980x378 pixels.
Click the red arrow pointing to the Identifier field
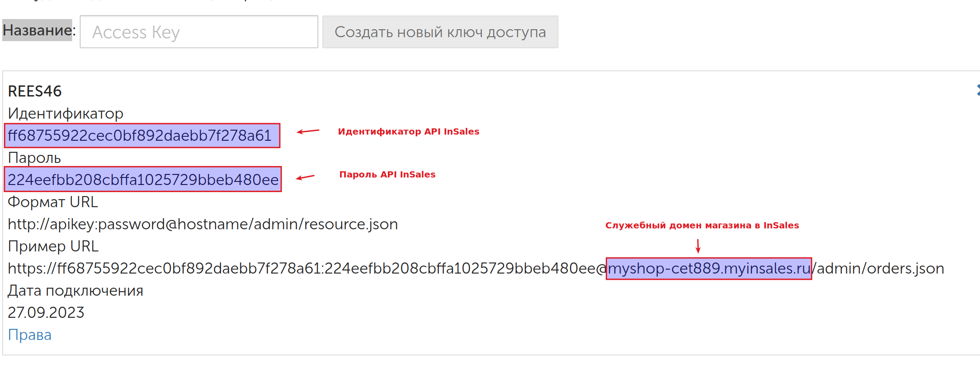click(308, 131)
